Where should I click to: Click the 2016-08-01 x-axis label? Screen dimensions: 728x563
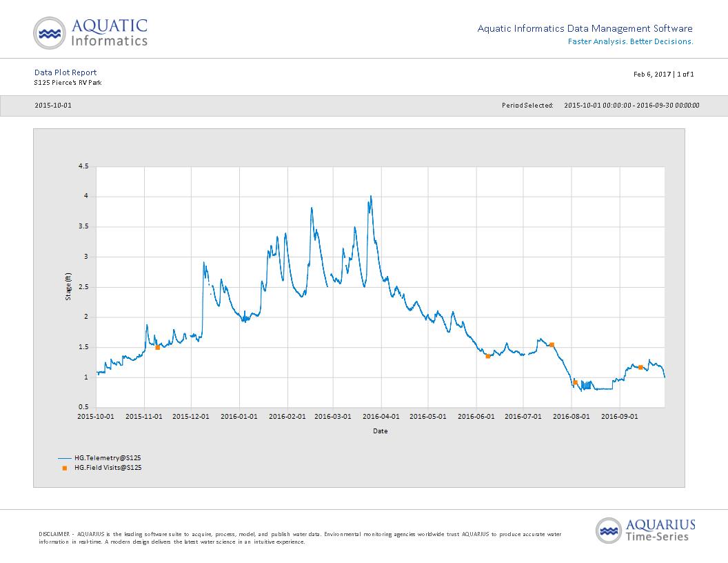click(x=572, y=417)
